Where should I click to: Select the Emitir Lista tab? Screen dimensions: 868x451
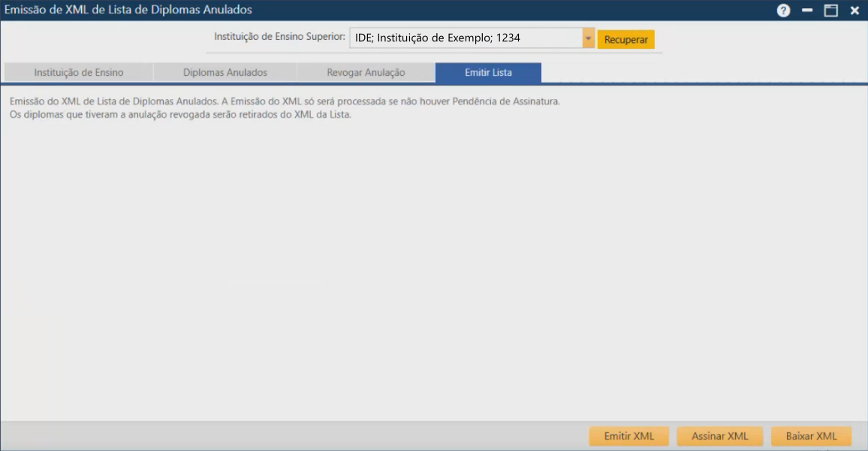(488, 72)
